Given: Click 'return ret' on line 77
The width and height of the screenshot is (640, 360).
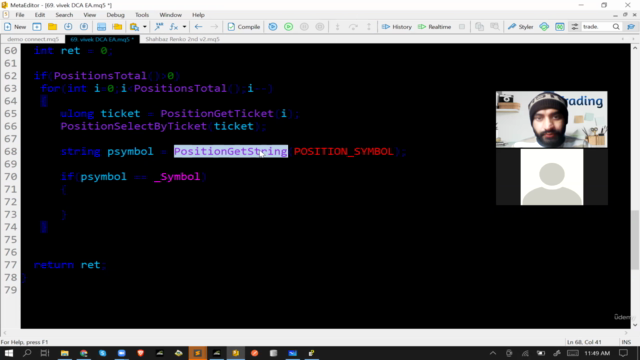Looking at the screenshot, I should click(x=67, y=265).
